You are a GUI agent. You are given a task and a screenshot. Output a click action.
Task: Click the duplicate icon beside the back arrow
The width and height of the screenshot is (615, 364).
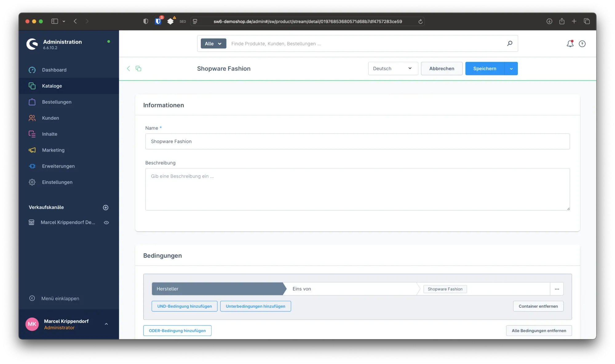tap(138, 68)
